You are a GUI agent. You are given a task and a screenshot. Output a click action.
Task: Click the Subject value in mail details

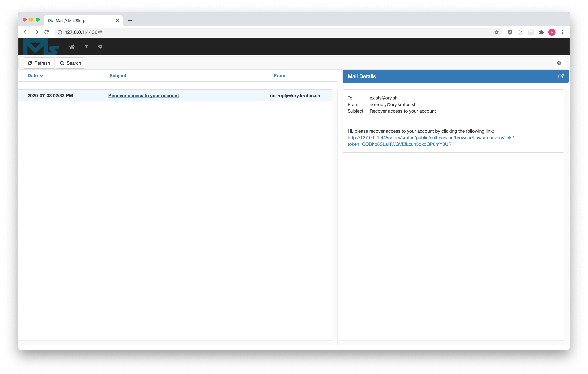coord(403,111)
